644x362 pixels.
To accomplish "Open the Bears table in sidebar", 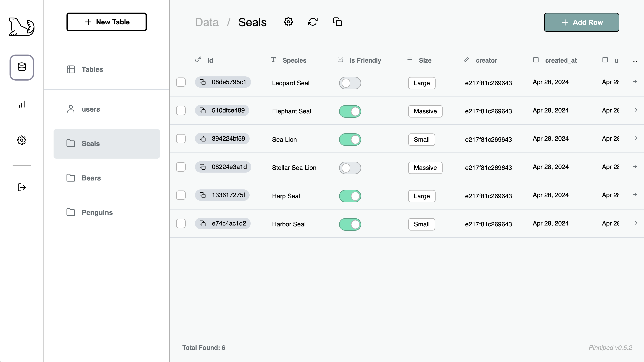I will (91, 178).
